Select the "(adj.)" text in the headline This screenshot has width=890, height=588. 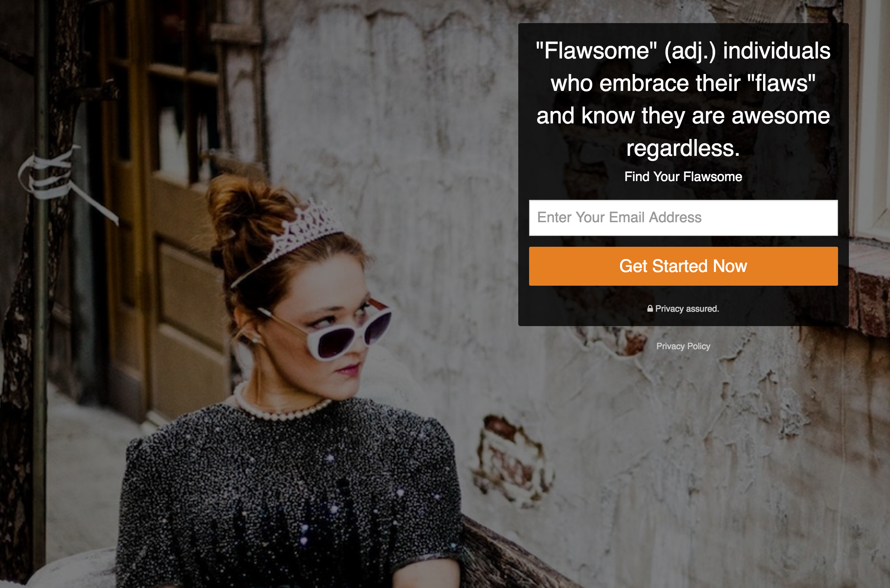690,51
